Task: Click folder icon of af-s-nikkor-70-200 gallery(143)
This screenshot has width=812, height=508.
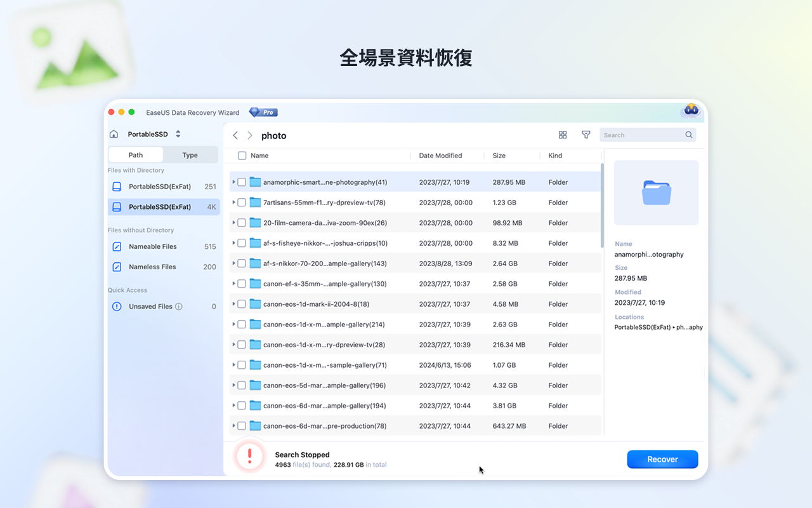Action: tap(255, 263)
